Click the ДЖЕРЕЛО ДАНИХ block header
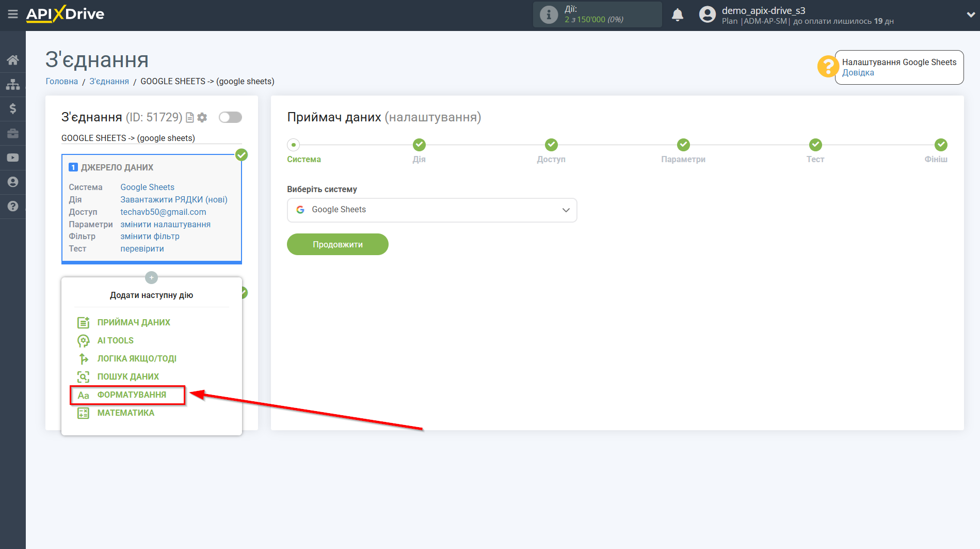The width and height of the screenshot is (980, 549). [117, 168]
